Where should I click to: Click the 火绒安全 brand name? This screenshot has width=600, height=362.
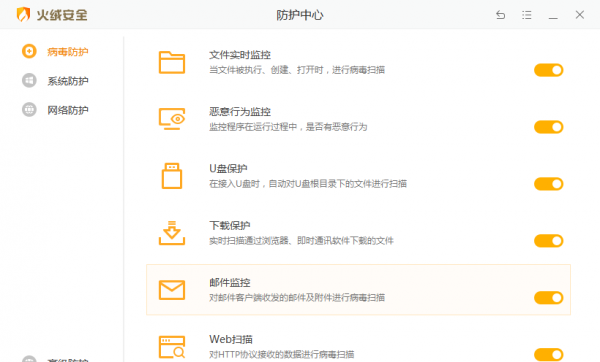pos(62,15)
